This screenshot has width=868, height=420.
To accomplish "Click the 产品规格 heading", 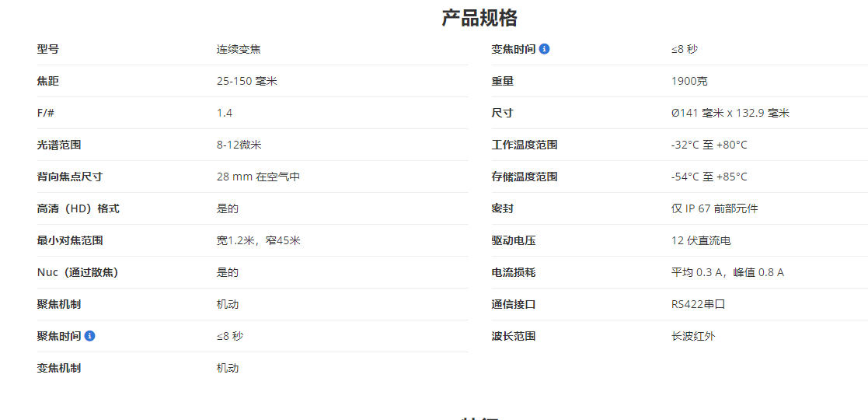I will tap(479, 18).
